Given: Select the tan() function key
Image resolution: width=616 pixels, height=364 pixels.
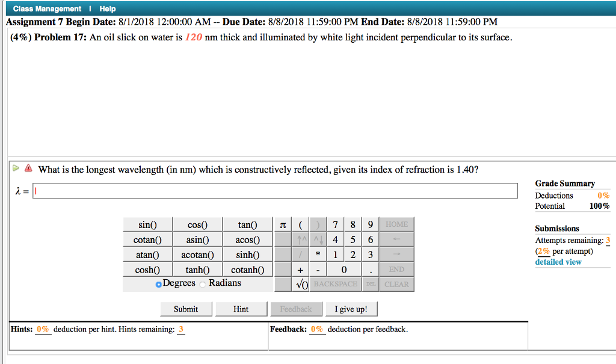Looking at the screenshot, I should point(247,224).
